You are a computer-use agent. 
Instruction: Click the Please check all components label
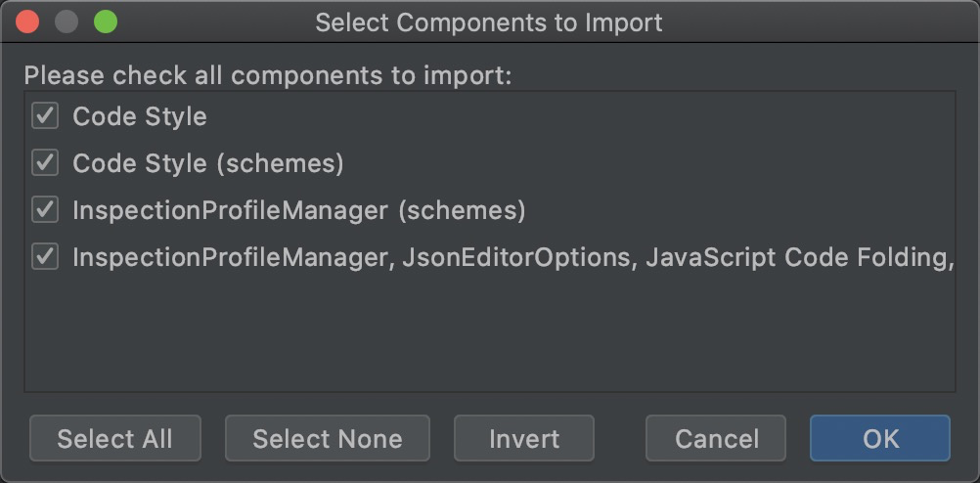[x=268, y=75]
